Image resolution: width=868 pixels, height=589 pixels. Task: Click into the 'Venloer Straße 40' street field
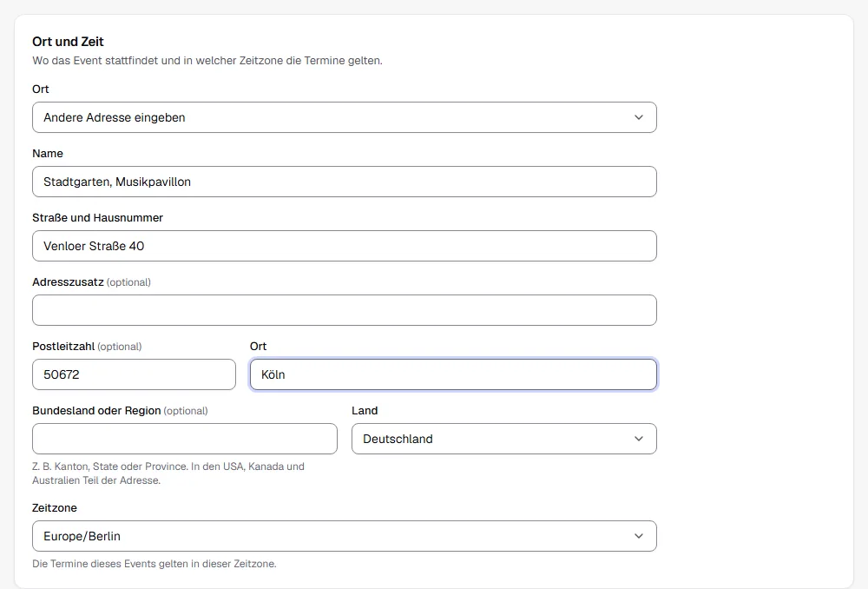345,246
